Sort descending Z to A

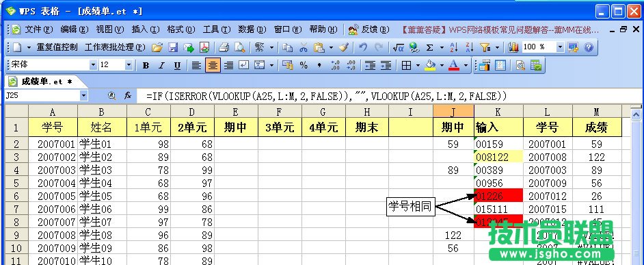tap(470, 47)
